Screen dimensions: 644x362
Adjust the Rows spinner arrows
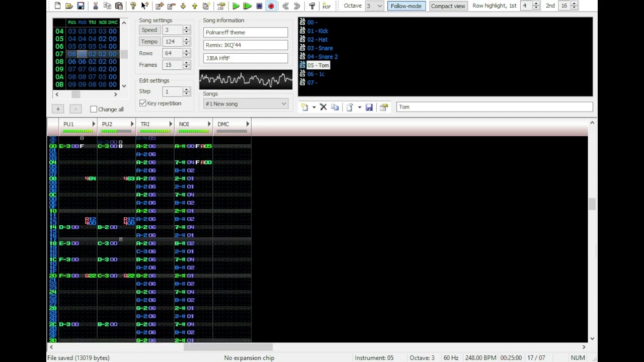(x=187, y=53)
